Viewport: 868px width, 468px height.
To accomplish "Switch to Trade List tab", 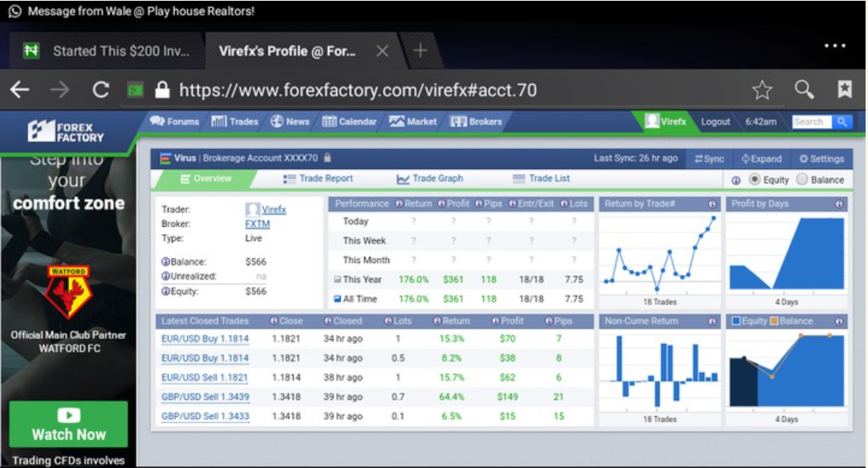I will (541, 179).
